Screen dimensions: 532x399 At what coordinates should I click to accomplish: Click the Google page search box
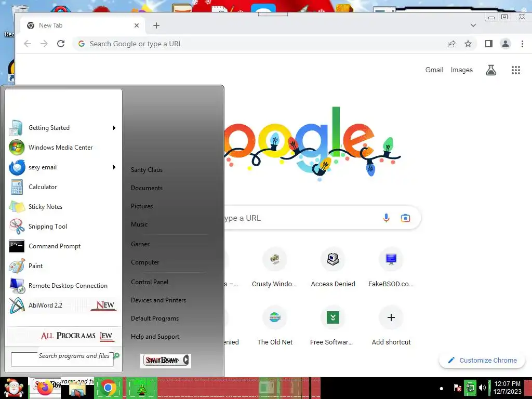(x=302, y=218)
